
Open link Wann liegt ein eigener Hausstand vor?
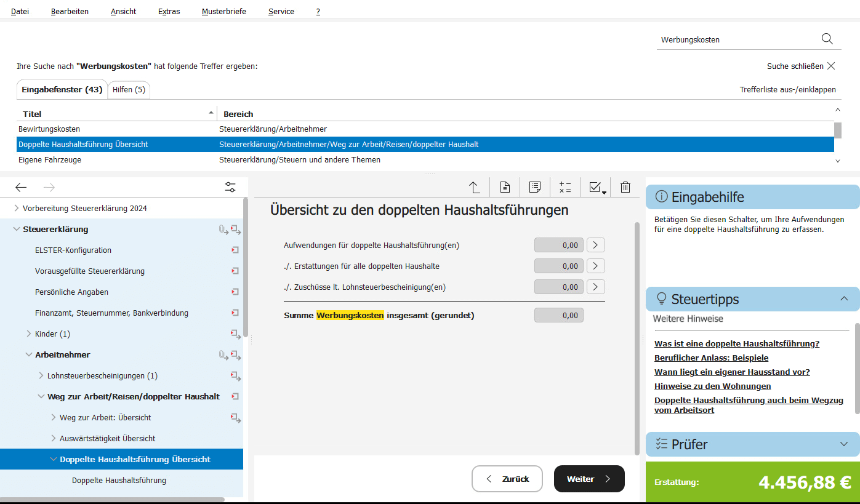(732, 372)
